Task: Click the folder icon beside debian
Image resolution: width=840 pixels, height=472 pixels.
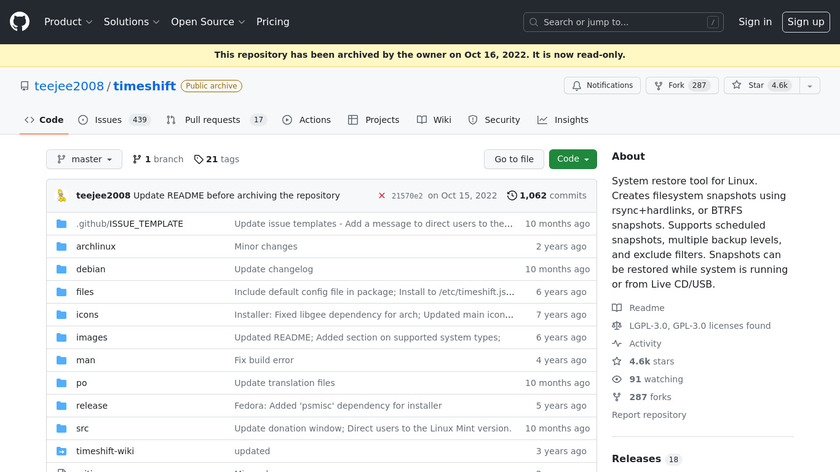Action: click(62, 269)
